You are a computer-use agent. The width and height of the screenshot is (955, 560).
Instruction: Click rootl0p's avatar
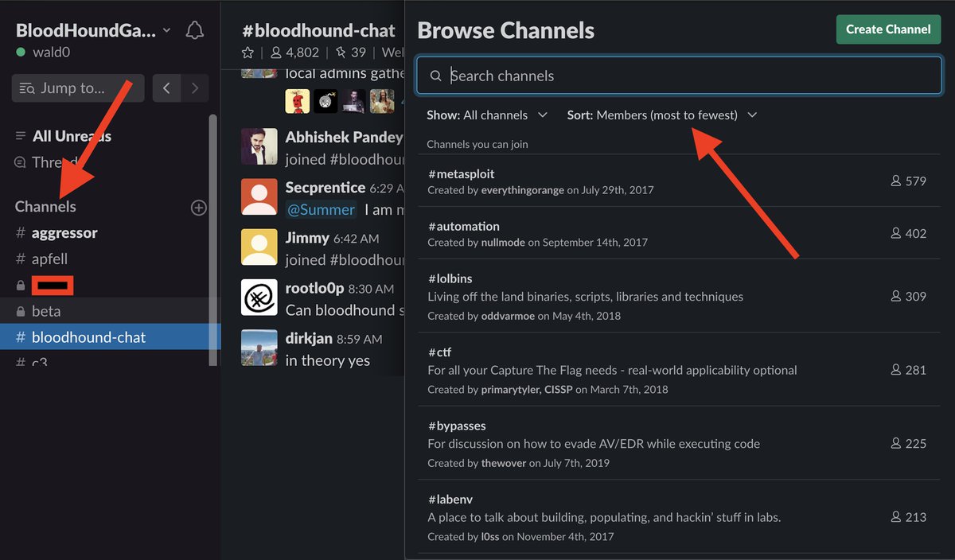pos(259,297)
